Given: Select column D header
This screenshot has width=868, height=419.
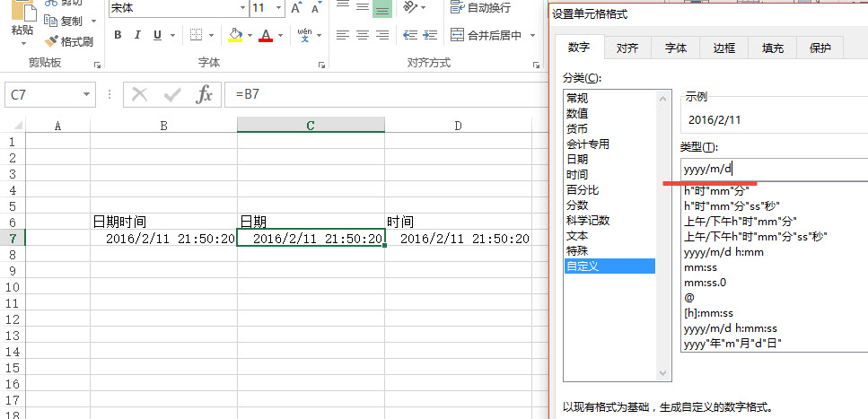Looking at the screenshot, I should [x=459, y=126].
